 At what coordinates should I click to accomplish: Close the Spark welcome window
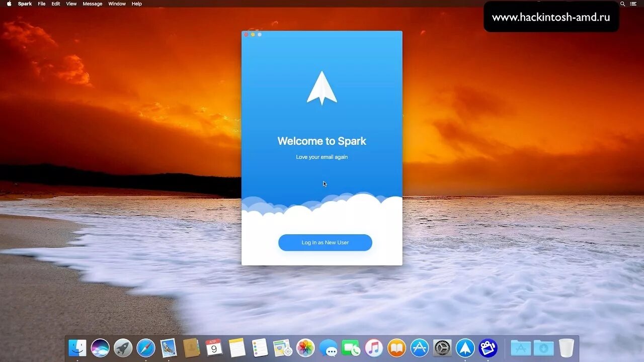click(x=246, y=35)
